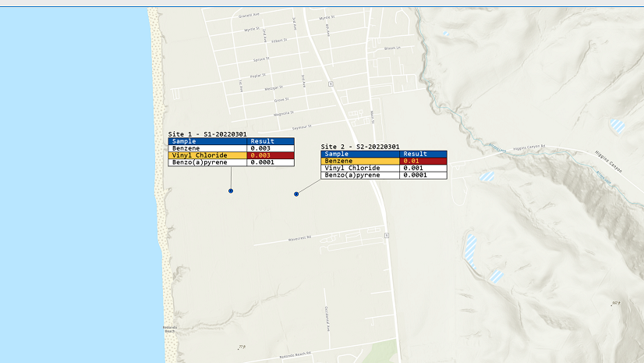Image resolution: width=644 pixels, height=363 pixels.
Task: Click the Magnolia St street label
Action: click(284, 113)
